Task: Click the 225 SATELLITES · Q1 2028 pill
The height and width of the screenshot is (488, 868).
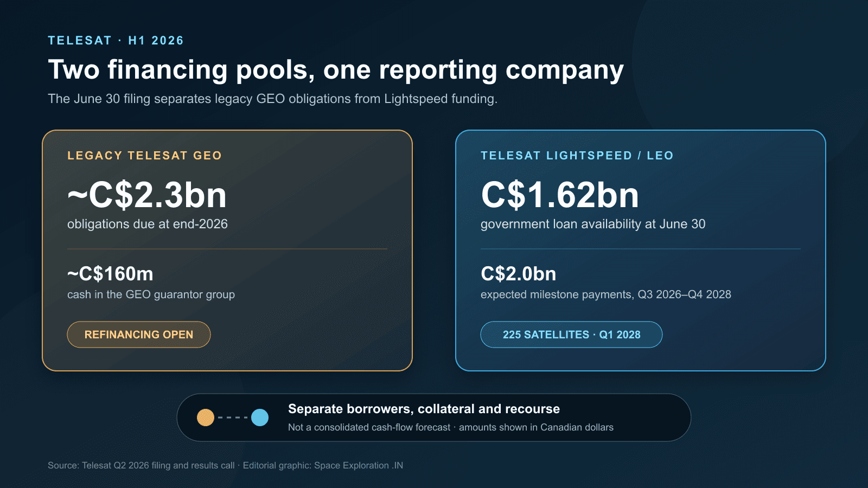Action: 571,335
